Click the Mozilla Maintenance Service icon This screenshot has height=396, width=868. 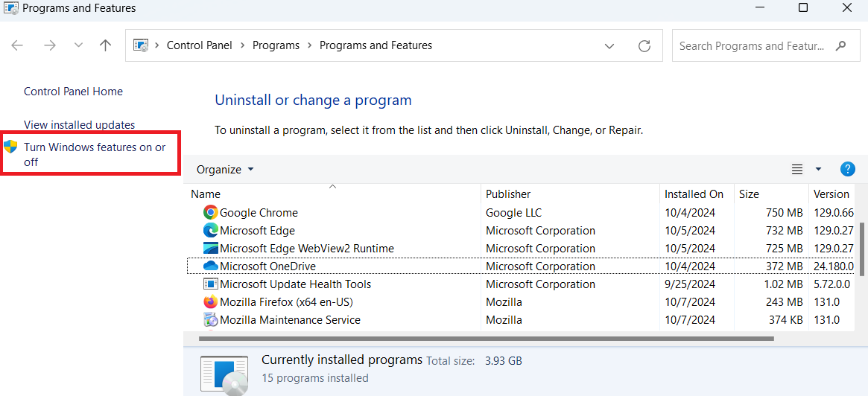pos(210,319)
